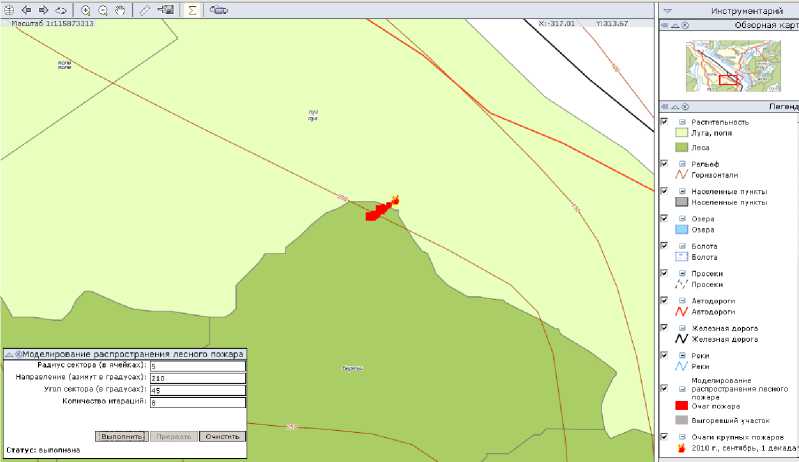Click the overview map thumbnail
799x462 pixels.
click(733, 66)
